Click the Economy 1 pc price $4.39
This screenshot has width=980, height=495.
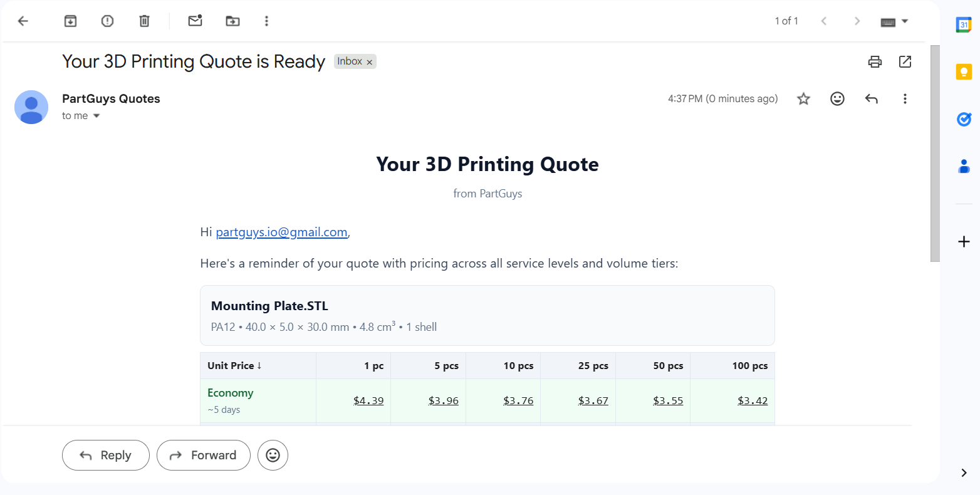pos(368,401)
